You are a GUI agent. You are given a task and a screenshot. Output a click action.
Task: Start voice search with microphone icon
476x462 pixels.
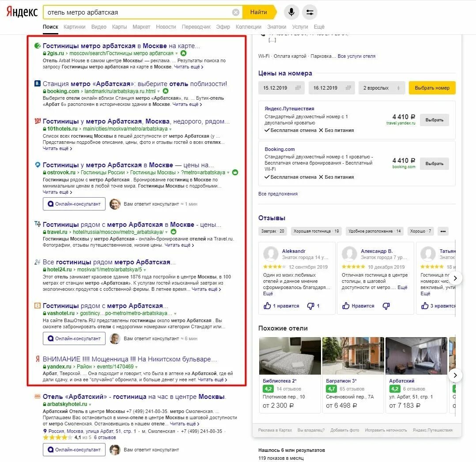291,12
